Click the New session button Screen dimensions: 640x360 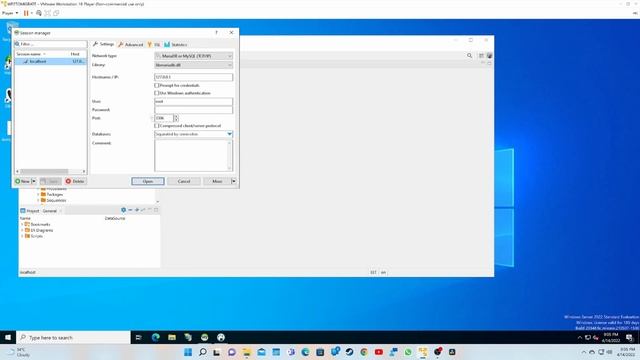pyautogui.click(x=23, y=181)
